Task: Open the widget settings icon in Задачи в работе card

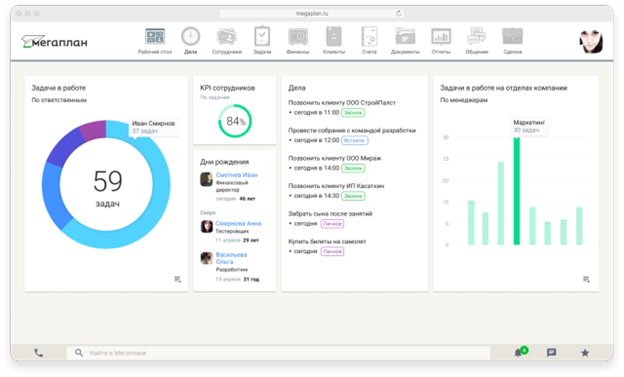Action: [177, 279]
